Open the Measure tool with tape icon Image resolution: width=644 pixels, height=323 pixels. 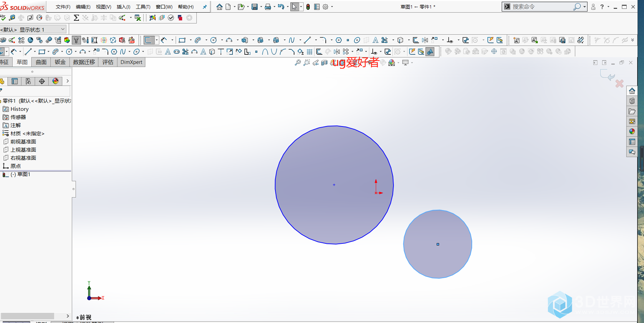[x=12, y=17]
